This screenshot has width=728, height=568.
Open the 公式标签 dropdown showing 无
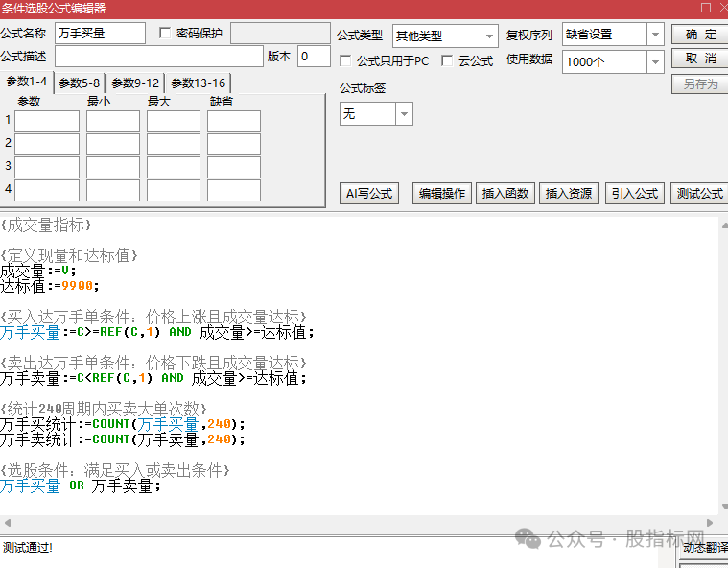(404, 114)
